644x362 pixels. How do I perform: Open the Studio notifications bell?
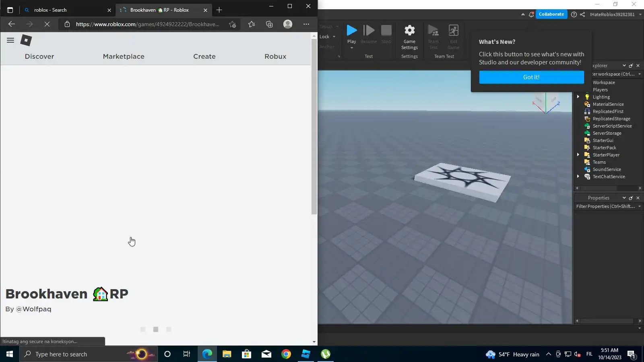tap(531, 14)
